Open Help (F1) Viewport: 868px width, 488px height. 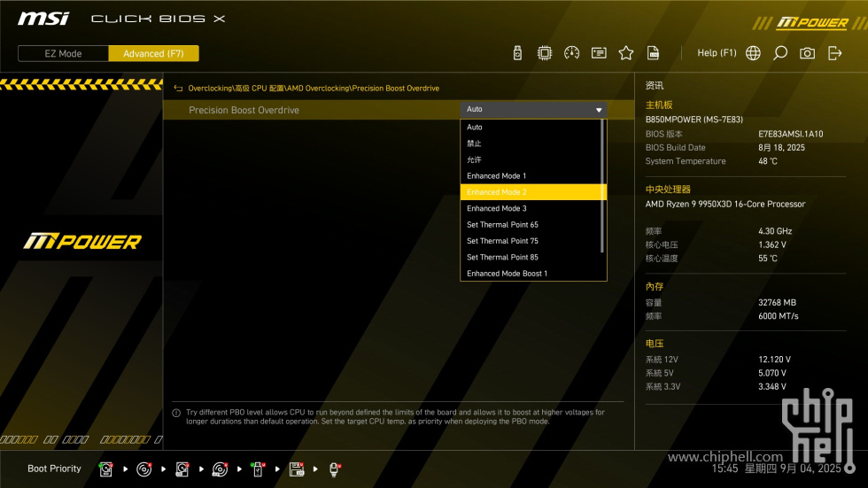717,53
